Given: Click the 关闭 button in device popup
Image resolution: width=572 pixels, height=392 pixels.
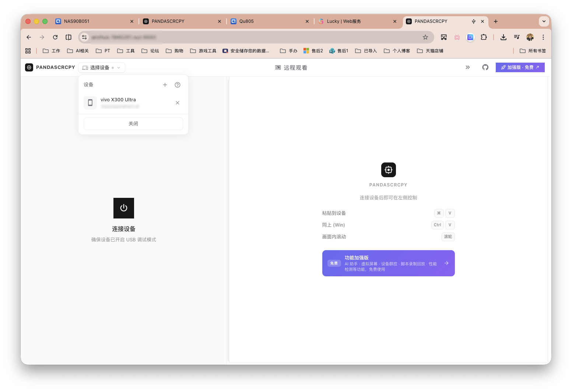Looking at the screenshot, I should click(x=133, y=124).
